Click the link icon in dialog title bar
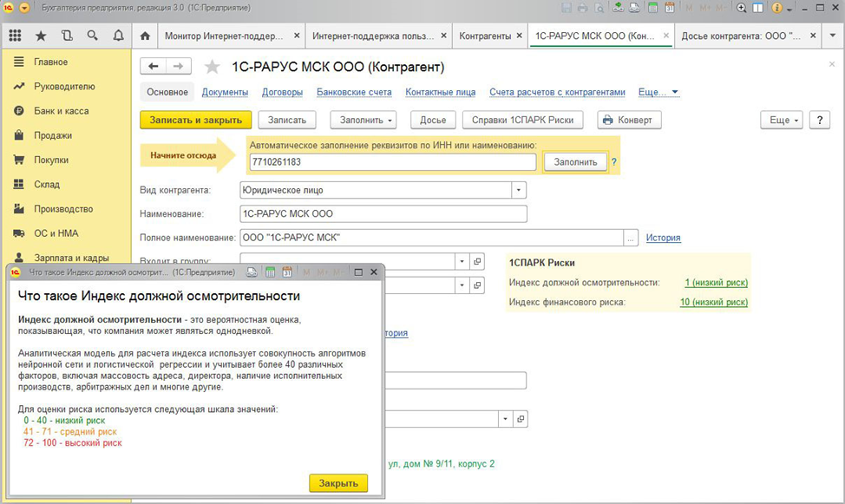Image resolution: width=845 pixels, height=504 pixels. click(252, 272)
